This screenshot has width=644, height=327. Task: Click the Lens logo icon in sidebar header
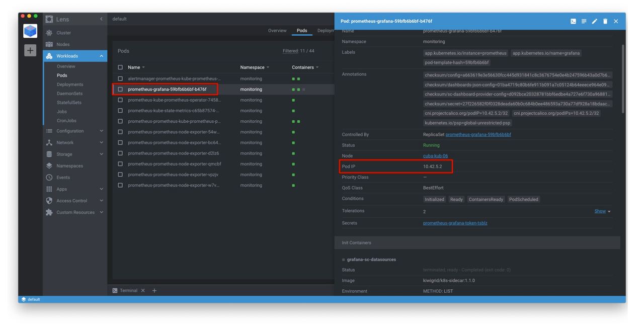[x=49, y=19]
